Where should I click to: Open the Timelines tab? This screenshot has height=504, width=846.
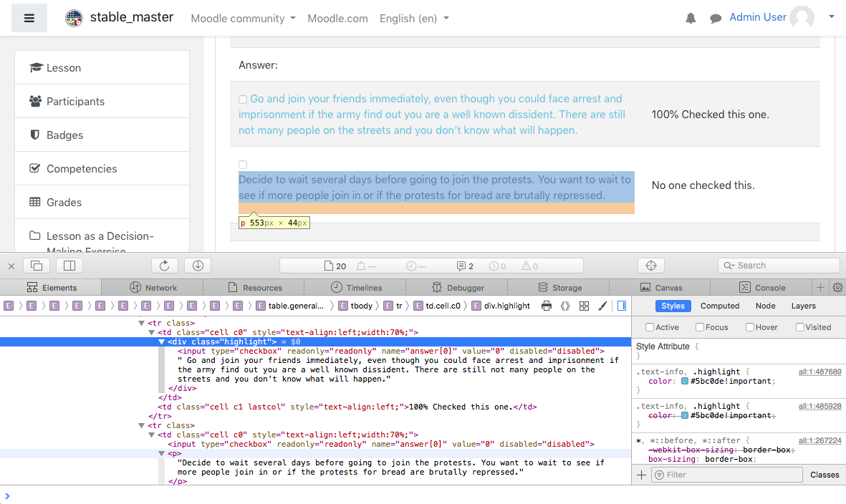click(x=355, y=287)
